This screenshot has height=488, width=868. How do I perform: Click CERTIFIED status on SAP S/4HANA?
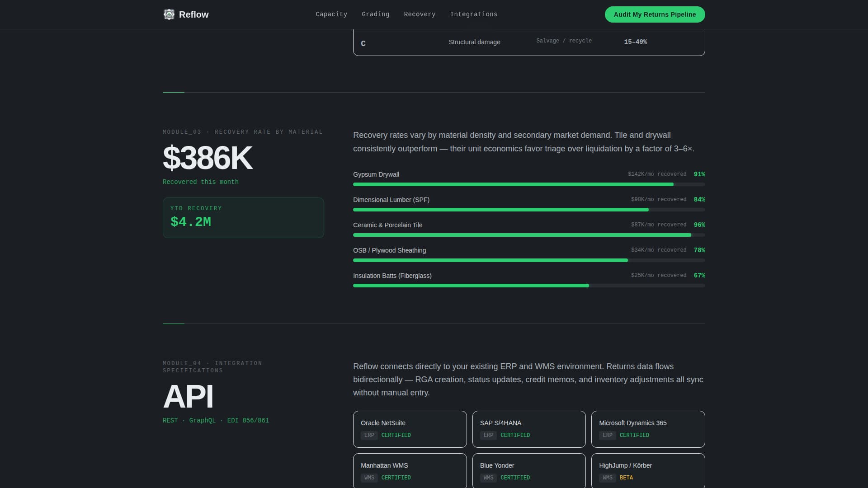tap(515, 435)
